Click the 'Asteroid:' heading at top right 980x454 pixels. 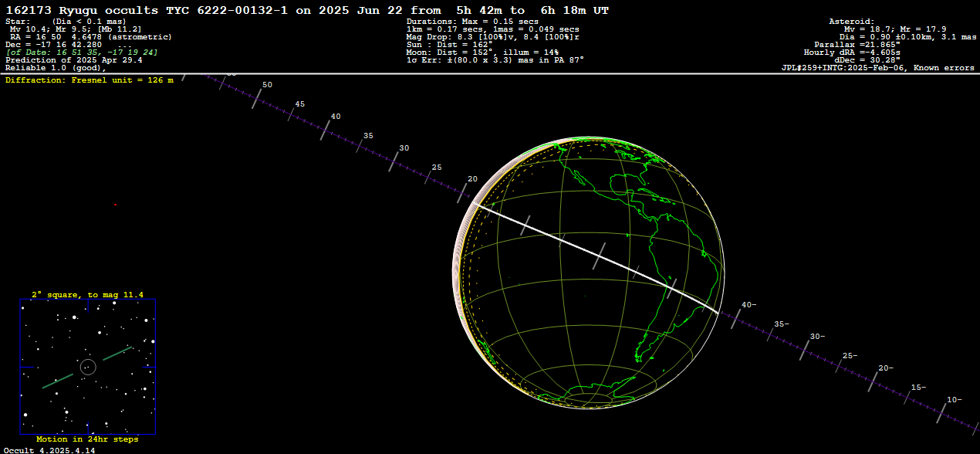(x=851, y=22)
